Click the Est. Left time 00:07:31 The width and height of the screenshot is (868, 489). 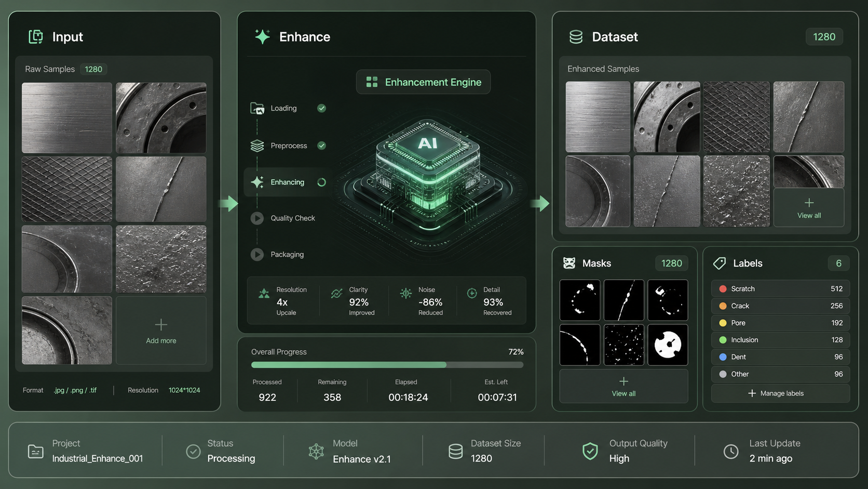[497, 398]
